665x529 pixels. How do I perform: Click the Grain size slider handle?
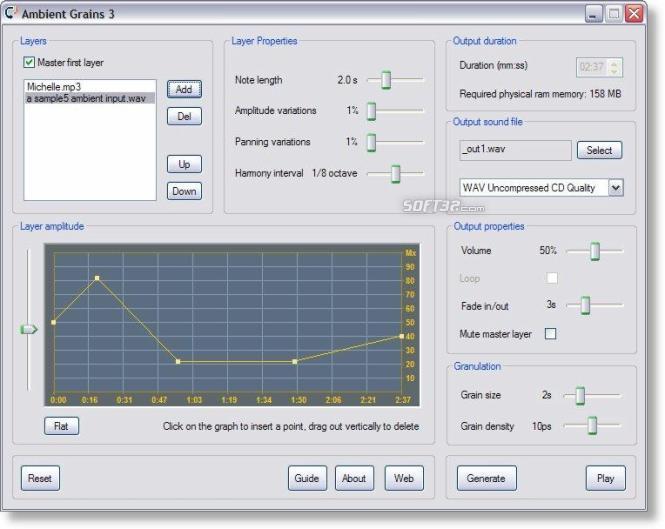580,395
